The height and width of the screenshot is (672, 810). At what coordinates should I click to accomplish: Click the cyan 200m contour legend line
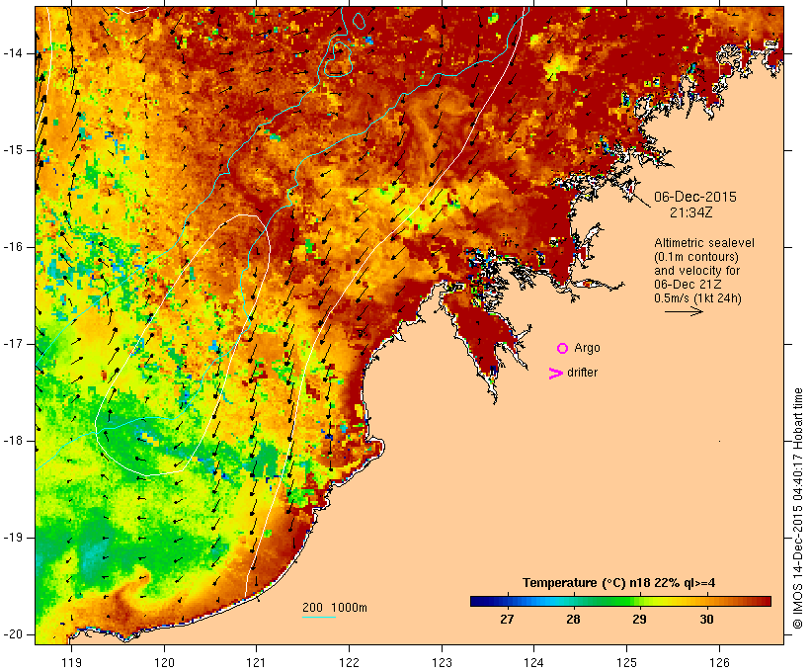click(x=319, y=618)
